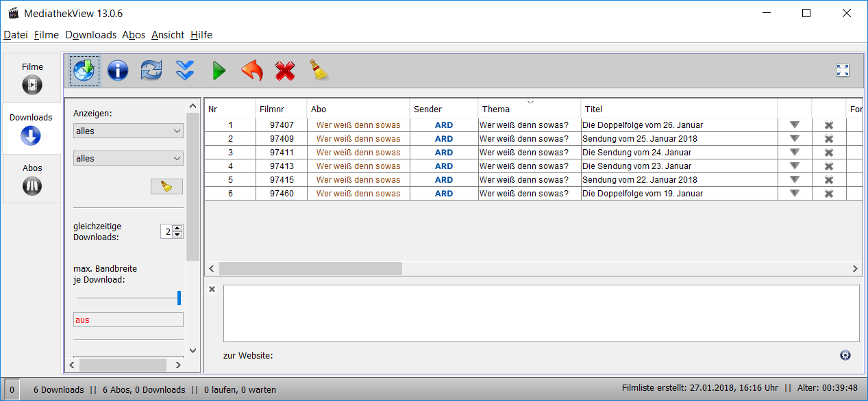The image size is (868, 401).
Task: Start all downloads with double-chevron icon
Action: [185, 70]
